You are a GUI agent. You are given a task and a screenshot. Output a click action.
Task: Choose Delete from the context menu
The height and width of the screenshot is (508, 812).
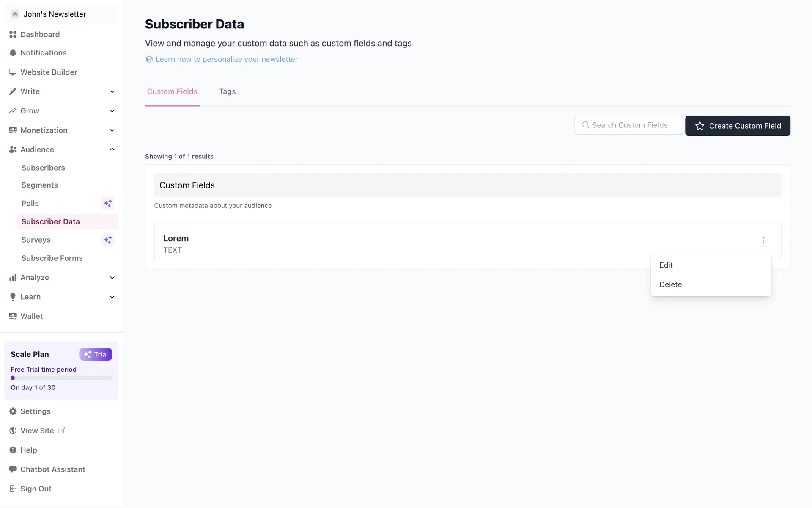pos(670,284)
